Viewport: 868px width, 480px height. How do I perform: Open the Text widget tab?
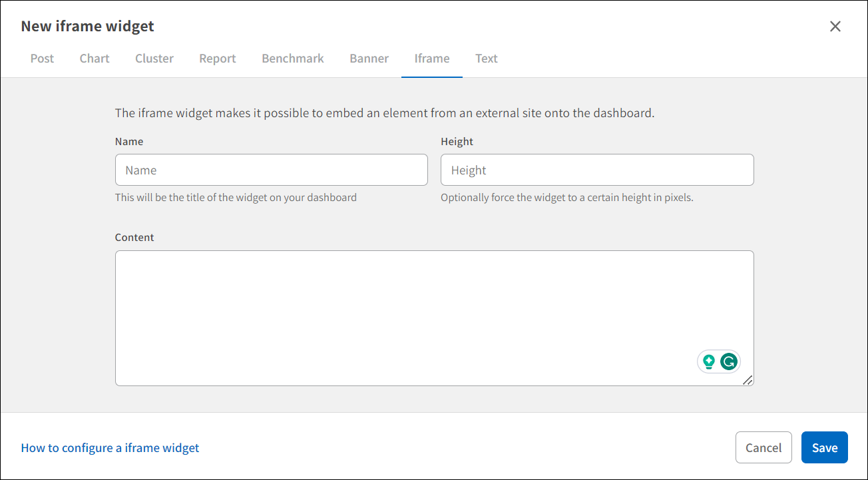click(x=486, y=59)
